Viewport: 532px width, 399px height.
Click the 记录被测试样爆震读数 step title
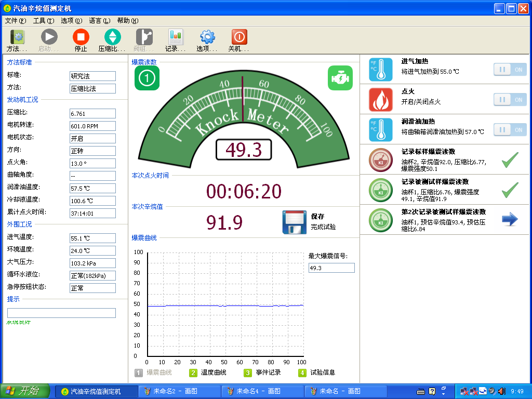(x=435, y=182)
